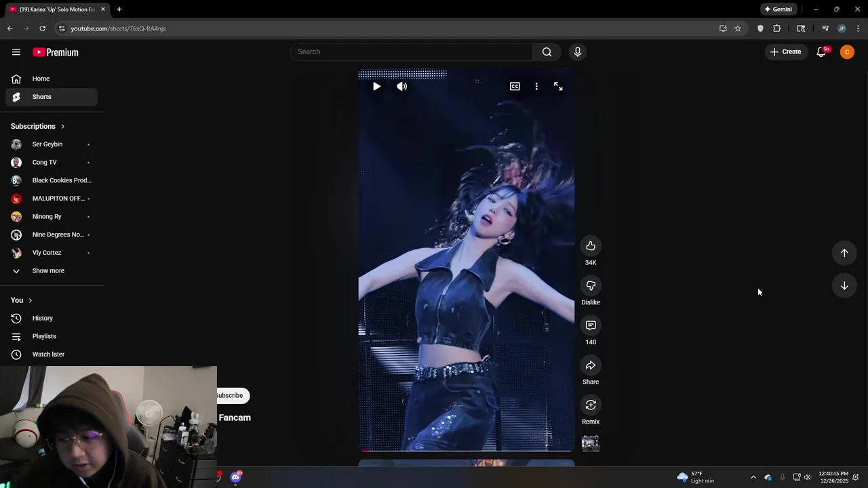Open the JP browser profile

tap(842, 28)
